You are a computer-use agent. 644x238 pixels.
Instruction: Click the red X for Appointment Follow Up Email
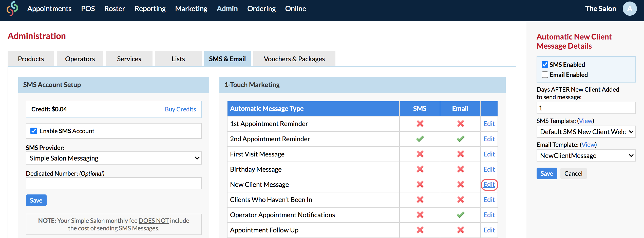point(460,230)
